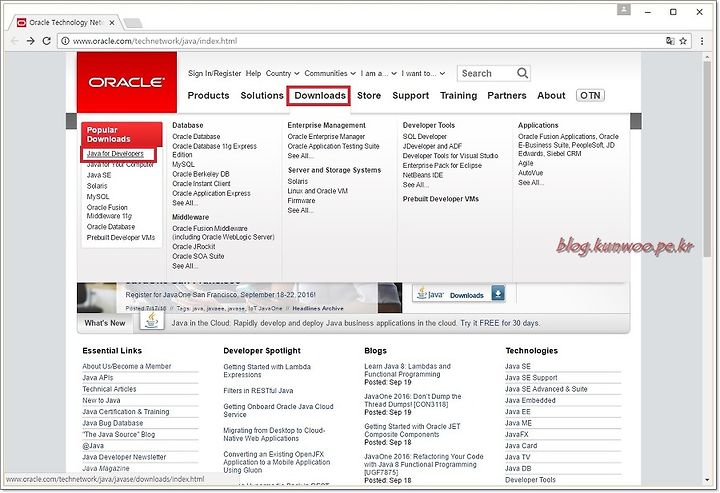Click Oracle Berkeley DB link
The width and height of the screenshot is (720, 493).
click(201, 174)
